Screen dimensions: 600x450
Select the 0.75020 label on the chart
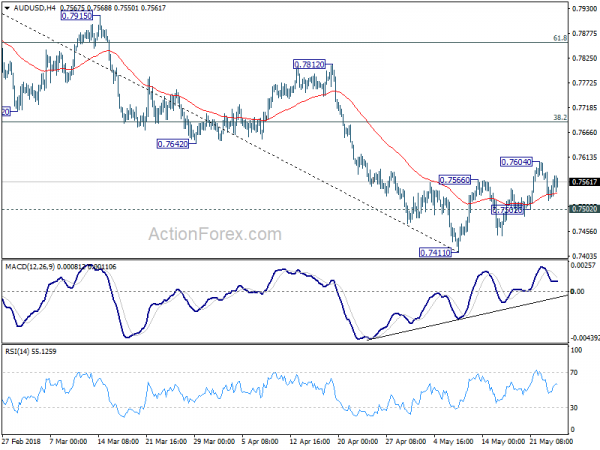click(507, 210)
